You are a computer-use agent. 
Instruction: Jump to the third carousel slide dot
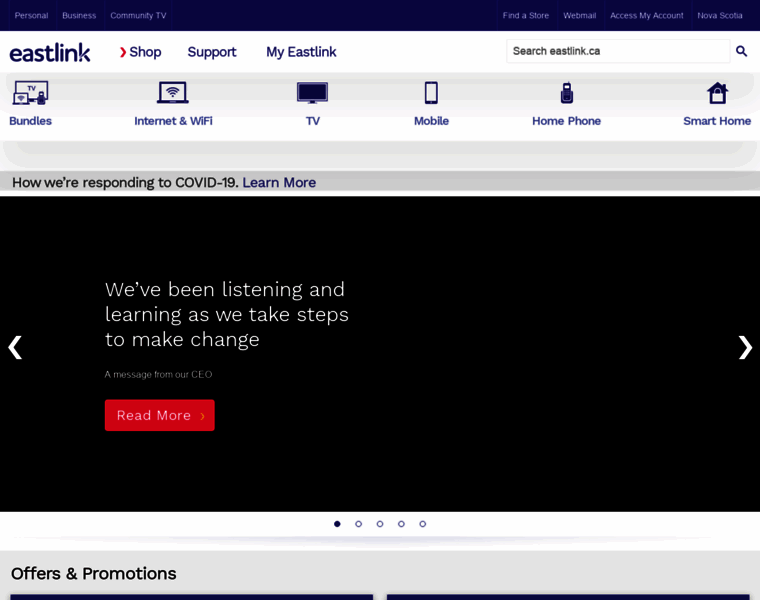(380, 524)
